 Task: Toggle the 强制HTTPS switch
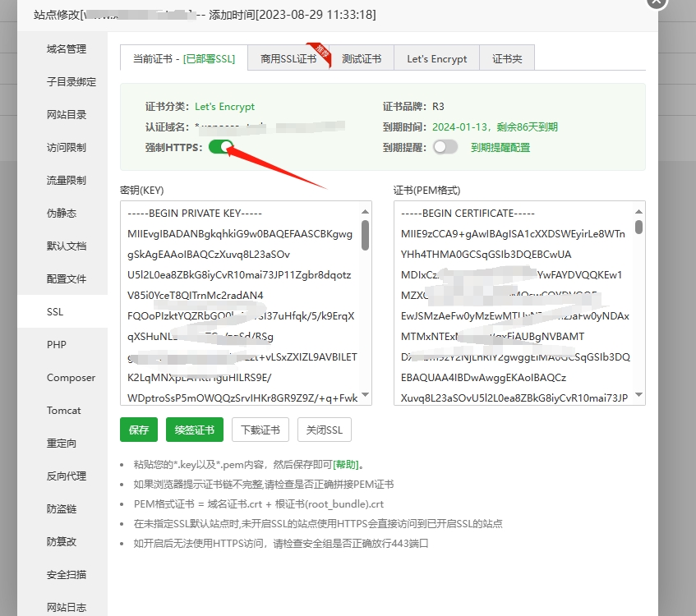coord(220,147)
